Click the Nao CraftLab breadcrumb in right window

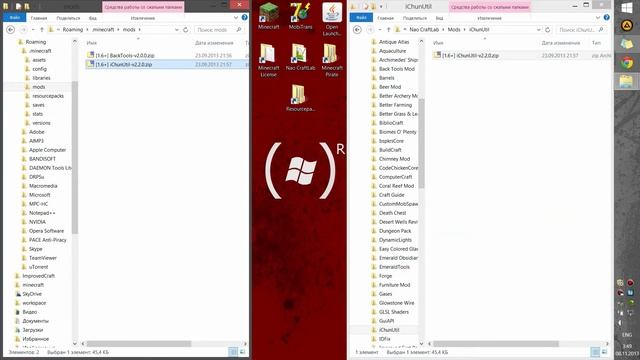point(424,29)
